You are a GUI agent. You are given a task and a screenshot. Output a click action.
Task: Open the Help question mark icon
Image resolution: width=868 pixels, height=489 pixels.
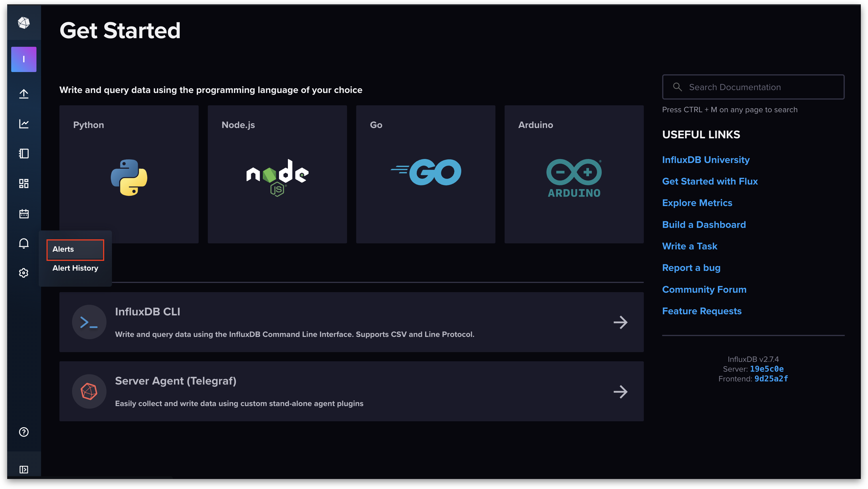(24, 432)
